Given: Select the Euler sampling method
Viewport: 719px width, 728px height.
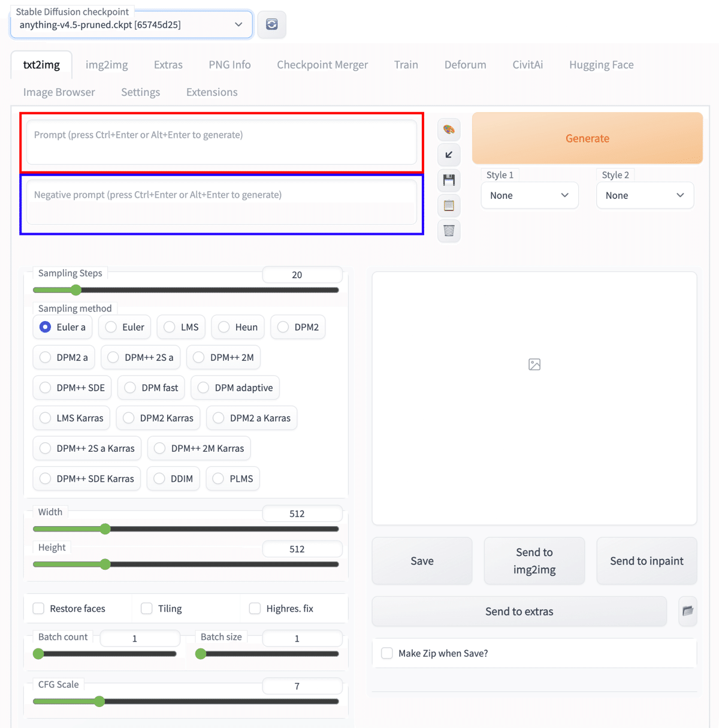Looking at the screenshot, I should [x=125, y=327].
